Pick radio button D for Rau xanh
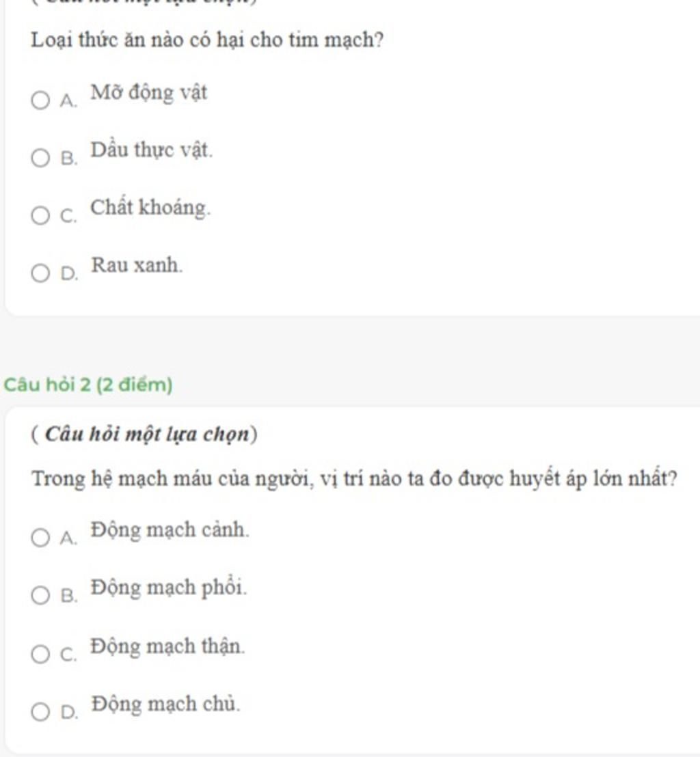 (40, 273)
